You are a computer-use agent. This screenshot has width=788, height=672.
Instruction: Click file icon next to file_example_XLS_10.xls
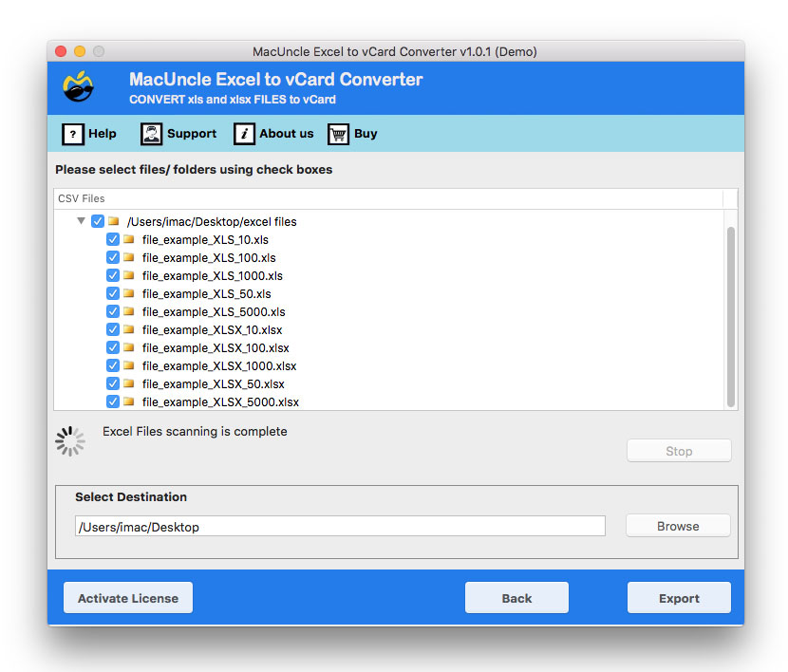pyautogui.click(x=128, y=239)
